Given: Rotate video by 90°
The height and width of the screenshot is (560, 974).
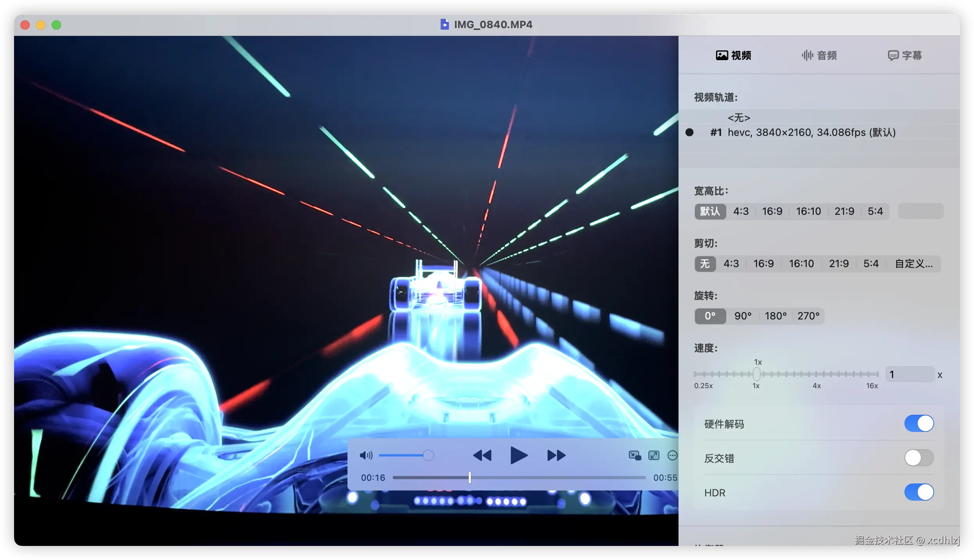Looking at the screenshot, I should 743,316.
